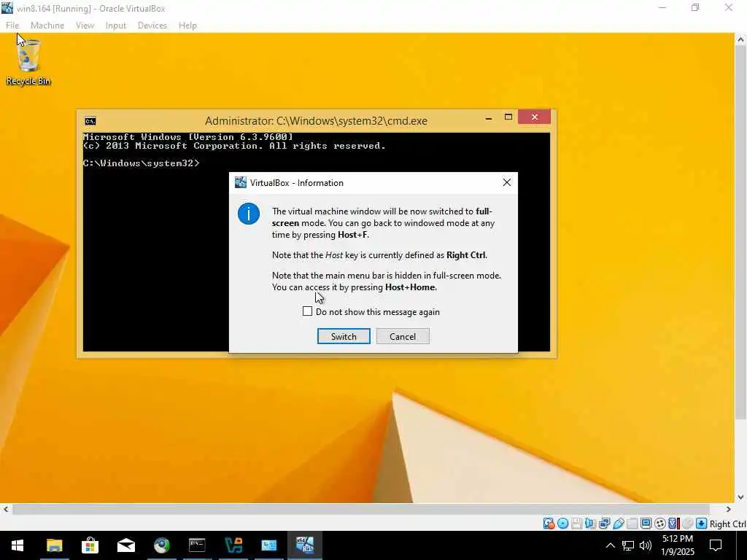Open the Recycle Bin desktop icon
The width and height of the screenshot is (747, 560).
28,63
